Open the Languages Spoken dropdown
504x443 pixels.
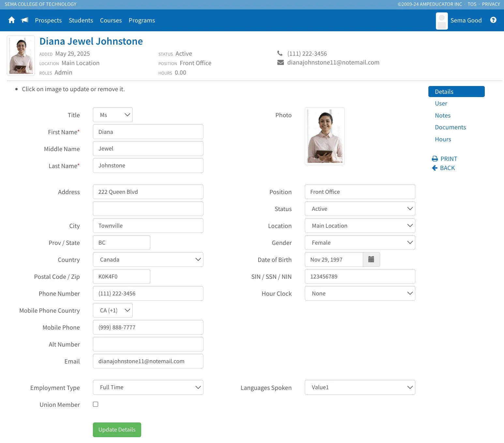(360, 387)
